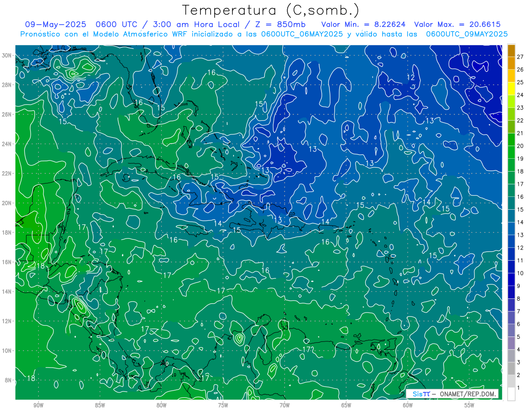Click the 10N latitude axis label
This screenshot has width=532, height=411.
[x=8, y=350]
